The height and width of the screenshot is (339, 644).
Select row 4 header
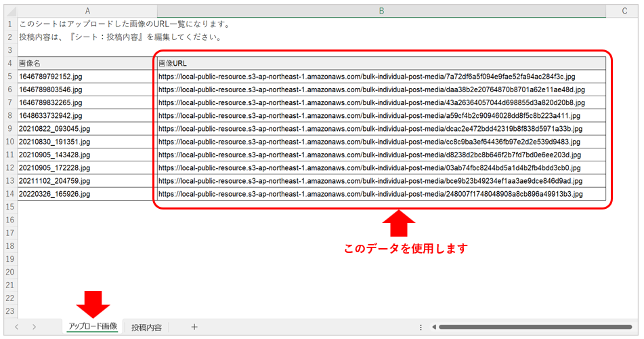click(10, 63)
